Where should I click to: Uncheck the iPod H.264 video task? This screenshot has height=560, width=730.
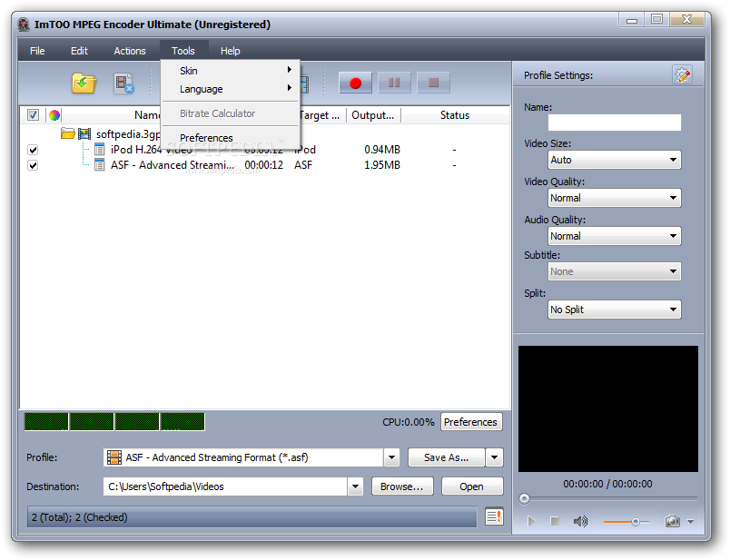[x=33, y=150]
